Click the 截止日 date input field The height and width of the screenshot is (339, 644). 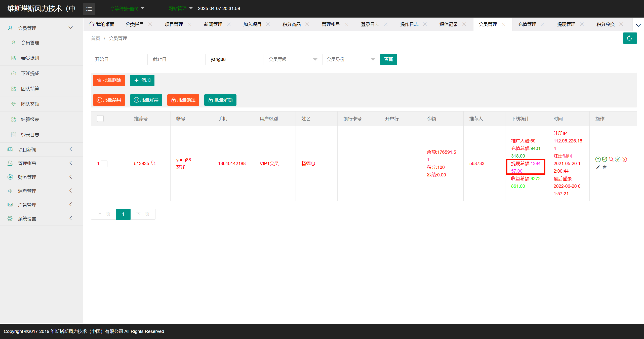click(177, 59)
